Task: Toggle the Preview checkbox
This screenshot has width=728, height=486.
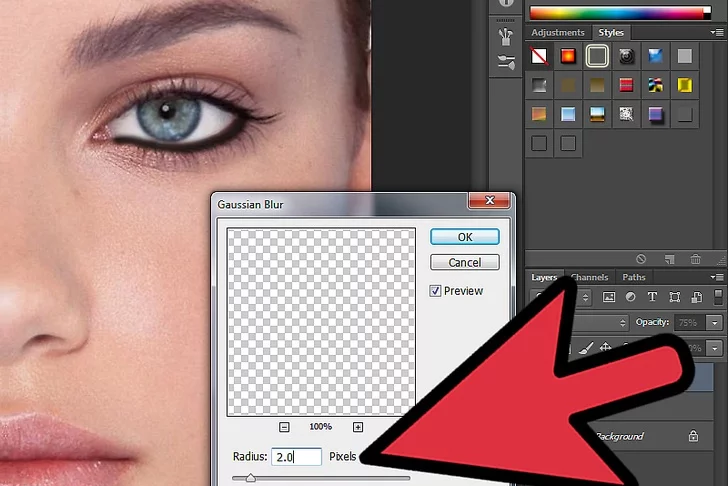Action: tap(436, 291)
